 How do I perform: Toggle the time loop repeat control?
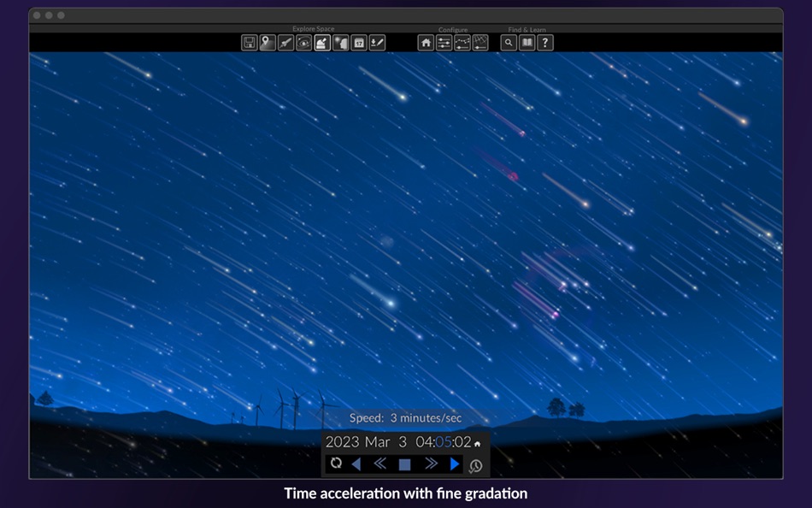coord(335,463)
